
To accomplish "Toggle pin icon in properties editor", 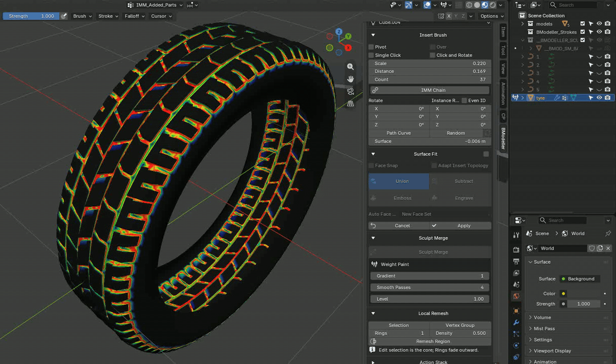I will tap(608, 234).
